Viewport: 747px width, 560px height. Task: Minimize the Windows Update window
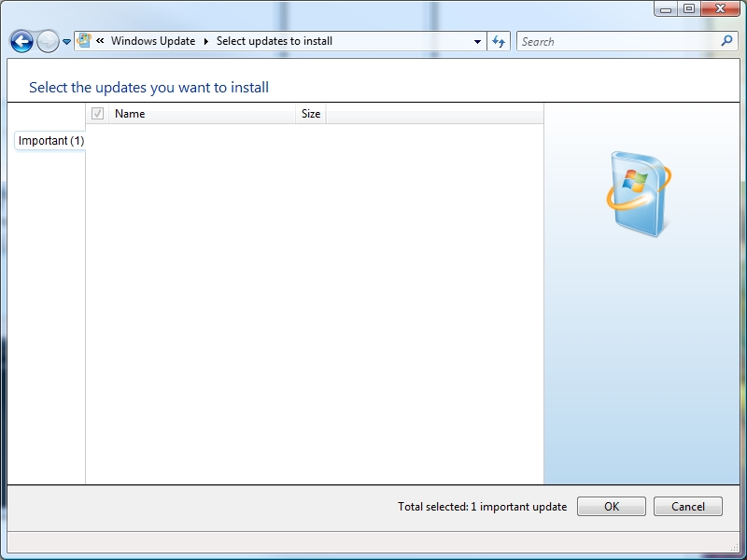(x=665, y=8)
